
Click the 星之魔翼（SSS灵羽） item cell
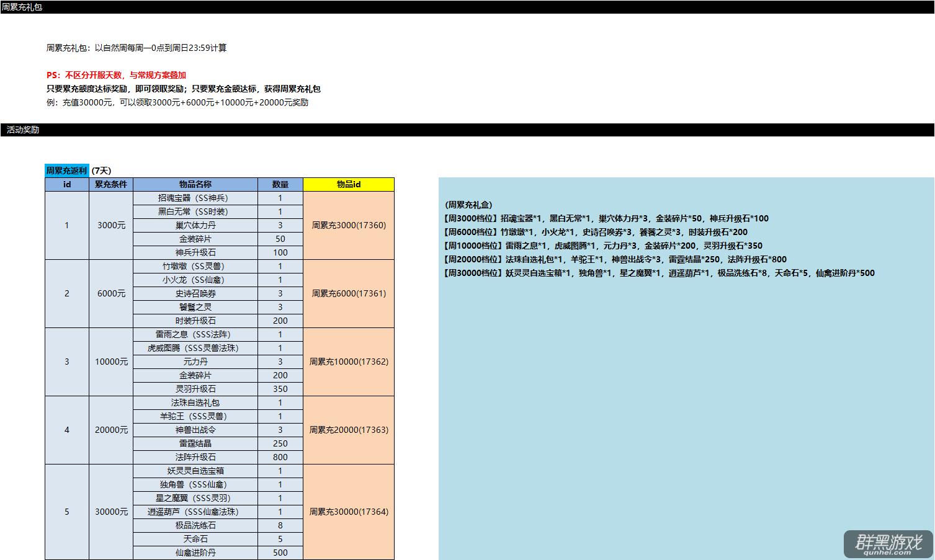[x=195, y=498]
